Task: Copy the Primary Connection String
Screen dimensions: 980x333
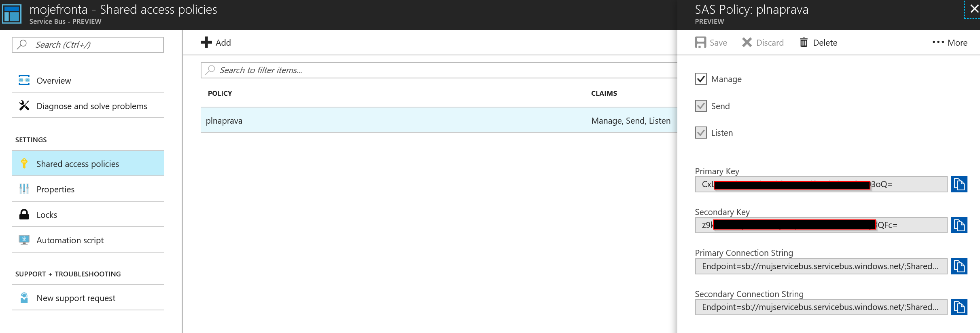Action: point(959,266)
